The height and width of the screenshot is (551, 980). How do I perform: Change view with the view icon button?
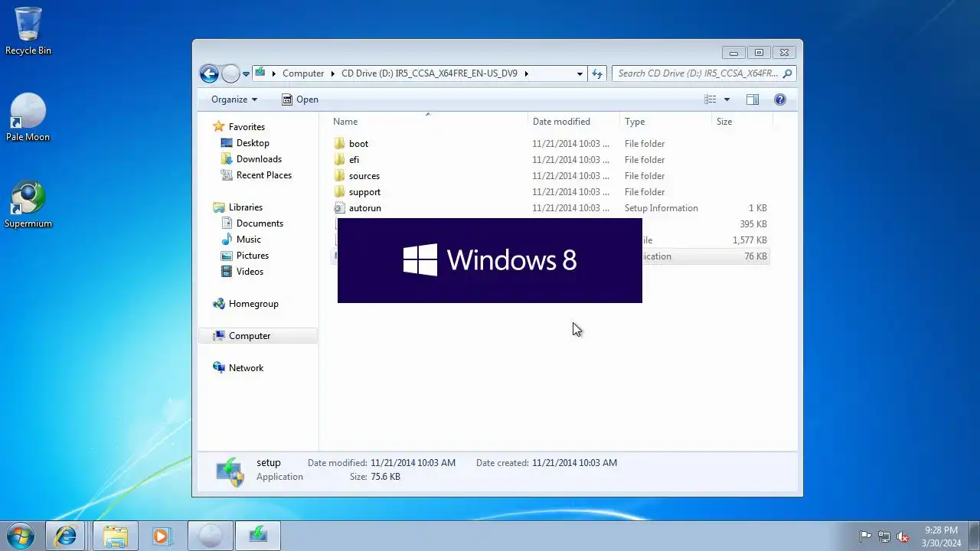click(x=710, y=99)
